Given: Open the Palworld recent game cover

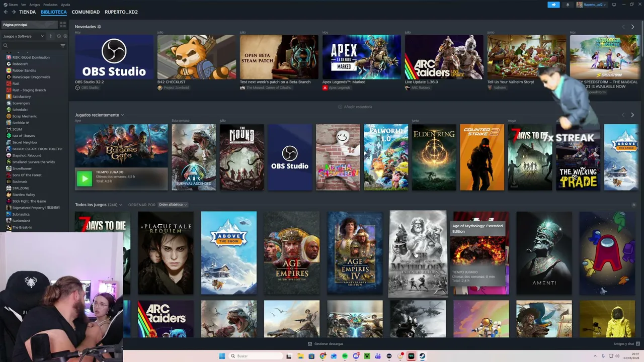Looking at the screenshot, I should 386,157.
